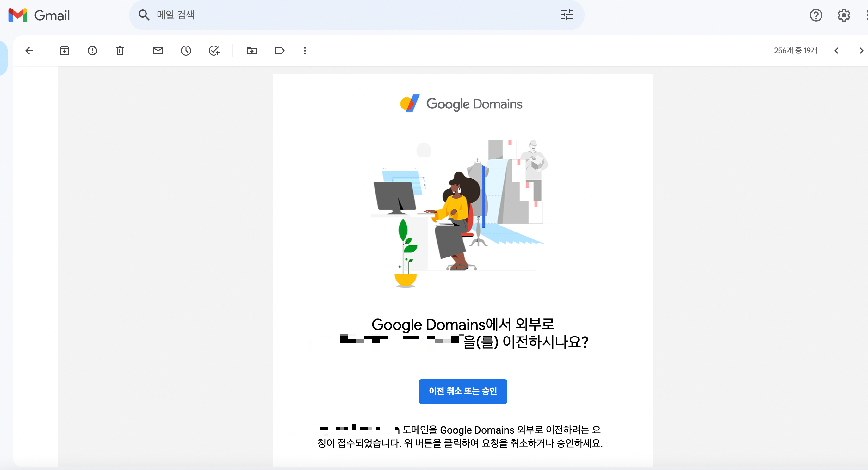Open the Move to folder menu

[x=252, y=51]
